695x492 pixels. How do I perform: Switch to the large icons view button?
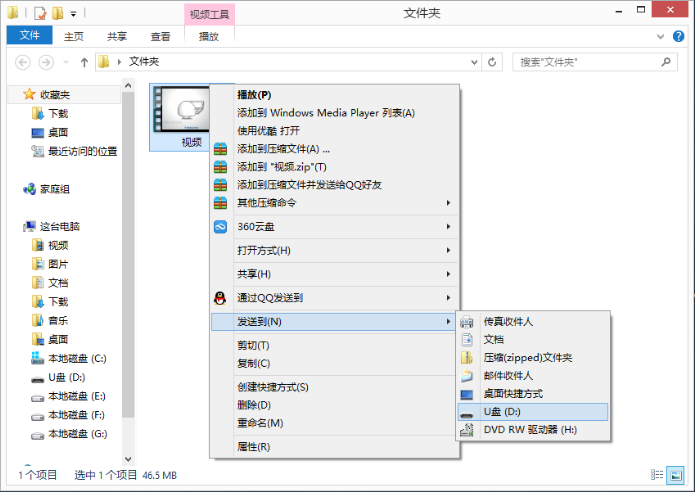coord(675,475)
